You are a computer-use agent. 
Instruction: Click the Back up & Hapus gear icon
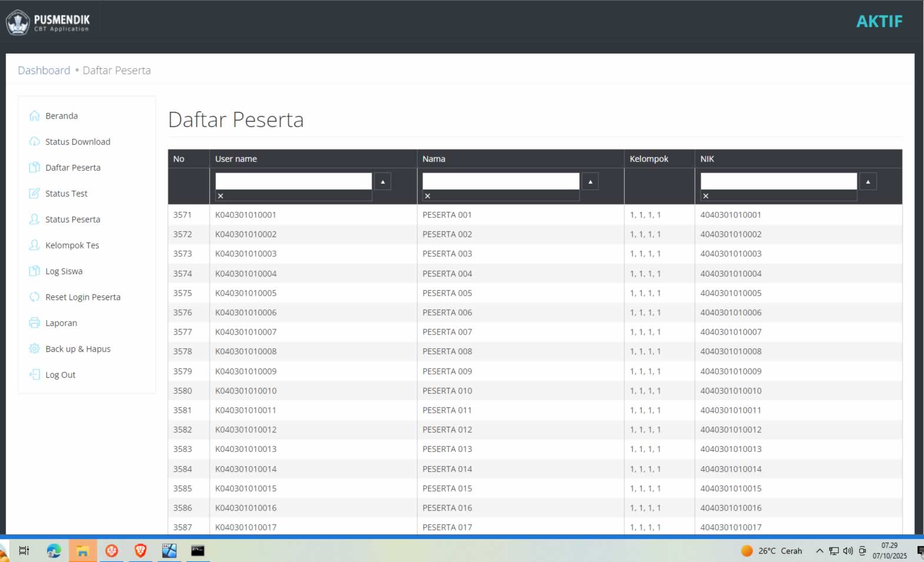click(x=35, y=349)
